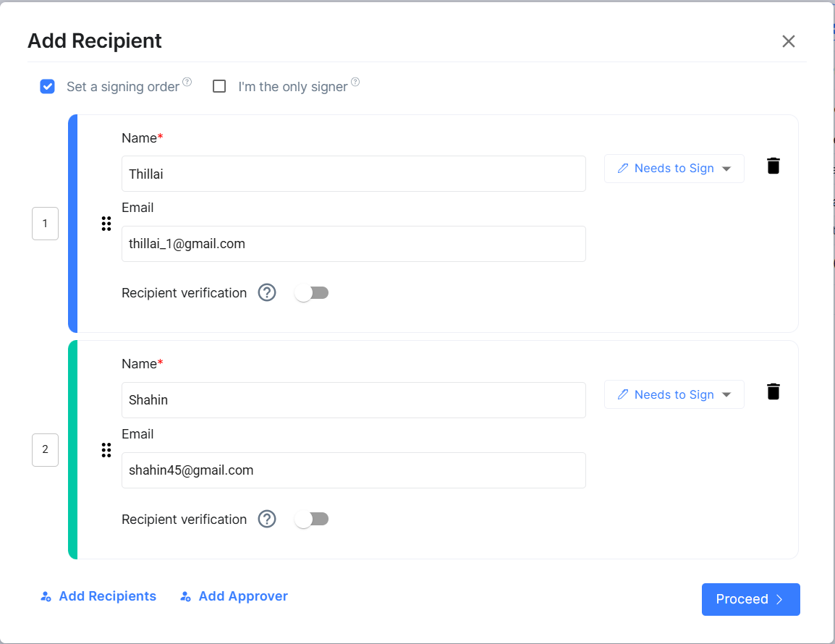835x644 pixels.
Task: Delete the Shahin recipient with trash icon
Action: coord(773,391)
